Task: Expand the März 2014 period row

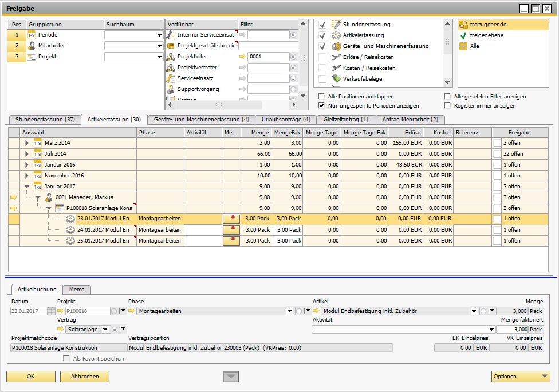Action: point(26,143)
